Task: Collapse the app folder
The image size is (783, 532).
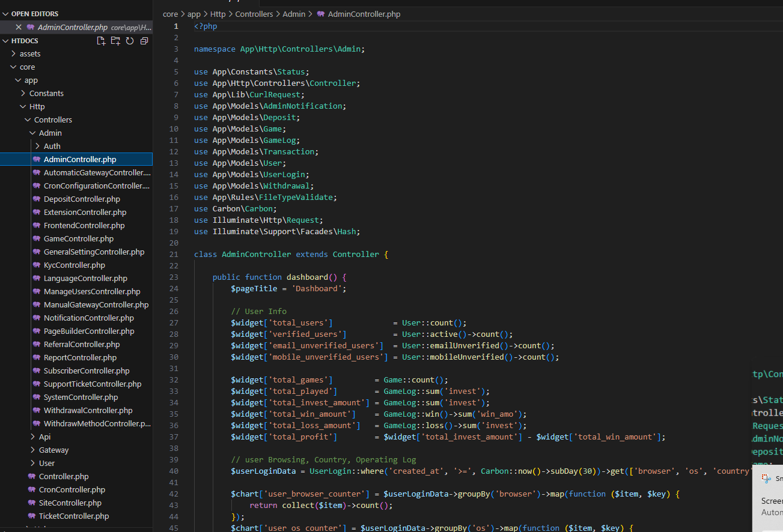Action: click(x=31, y=80)
